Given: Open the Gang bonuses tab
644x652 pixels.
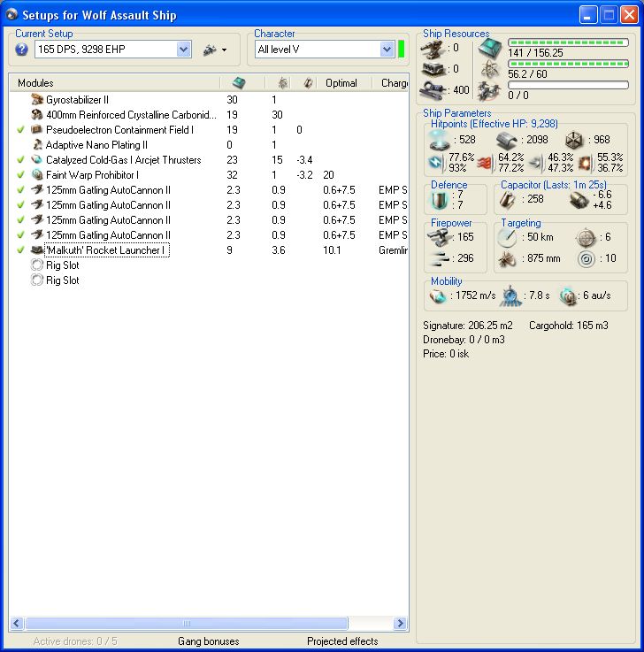Looking at the screenshot, I should point(208,641).
